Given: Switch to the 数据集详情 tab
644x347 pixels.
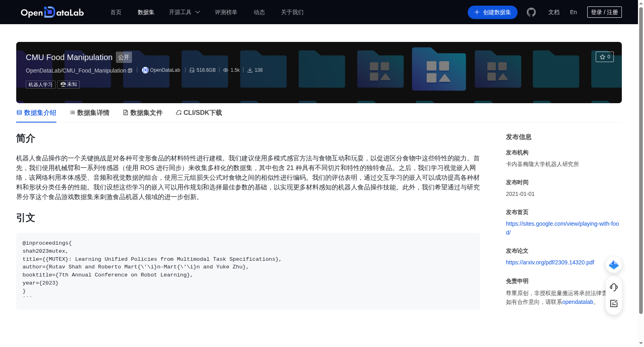Looking at the screenshot, I should tap(89, 113).
